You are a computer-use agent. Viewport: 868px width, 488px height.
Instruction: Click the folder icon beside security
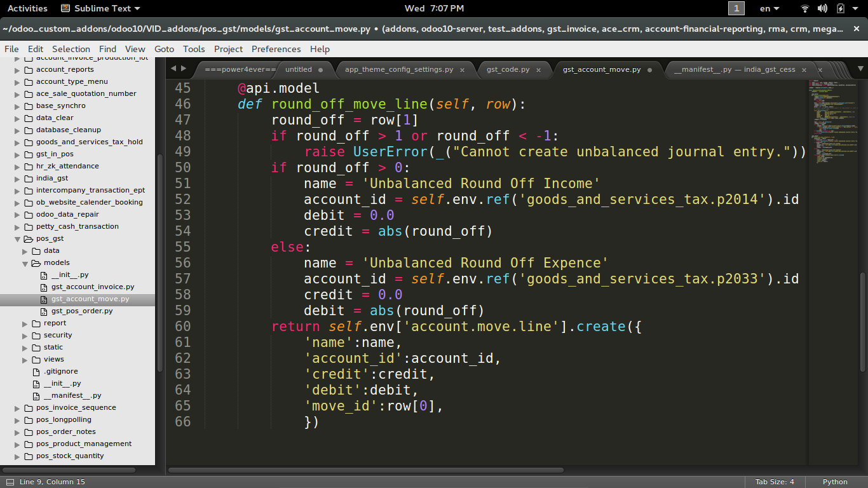coord(35,335)
